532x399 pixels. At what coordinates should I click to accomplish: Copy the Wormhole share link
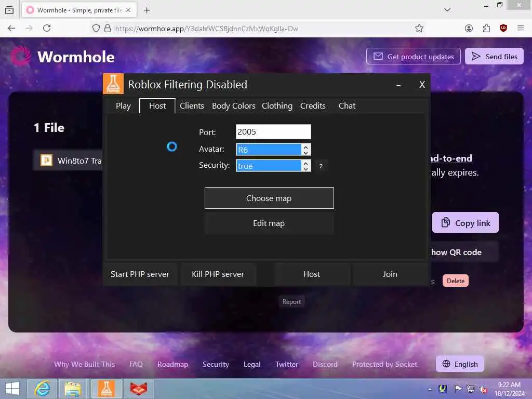(465, 223)
